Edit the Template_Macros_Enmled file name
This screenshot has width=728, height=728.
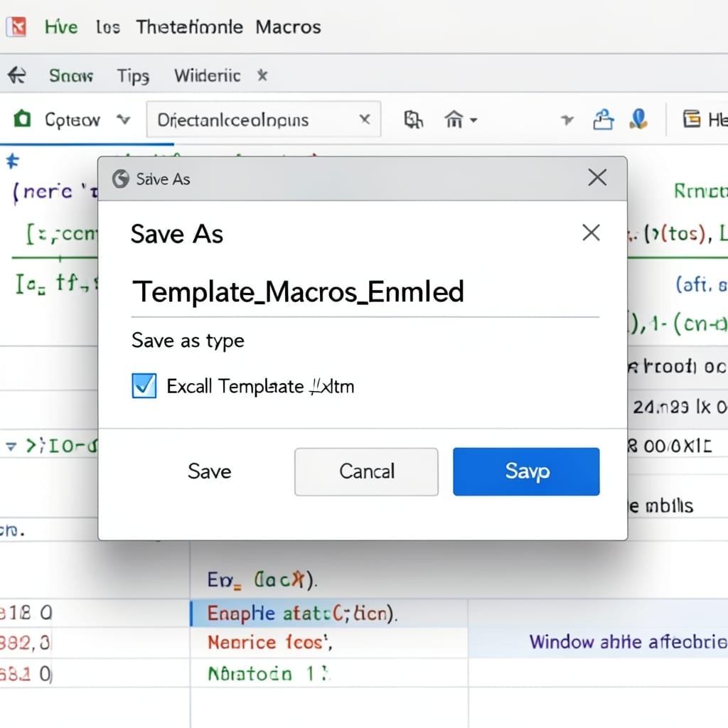click(x=365, y=292)
